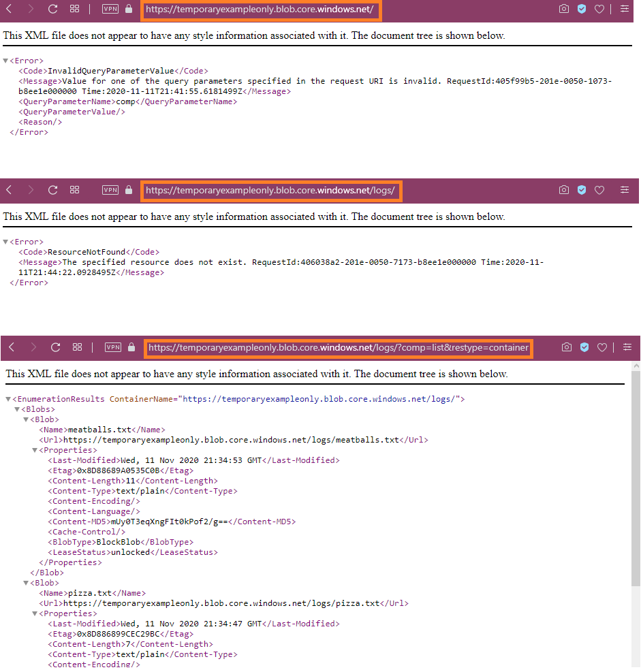Click BlockBlob BlobType value
The image size is (641, 672).
click(x=119, y=542)
